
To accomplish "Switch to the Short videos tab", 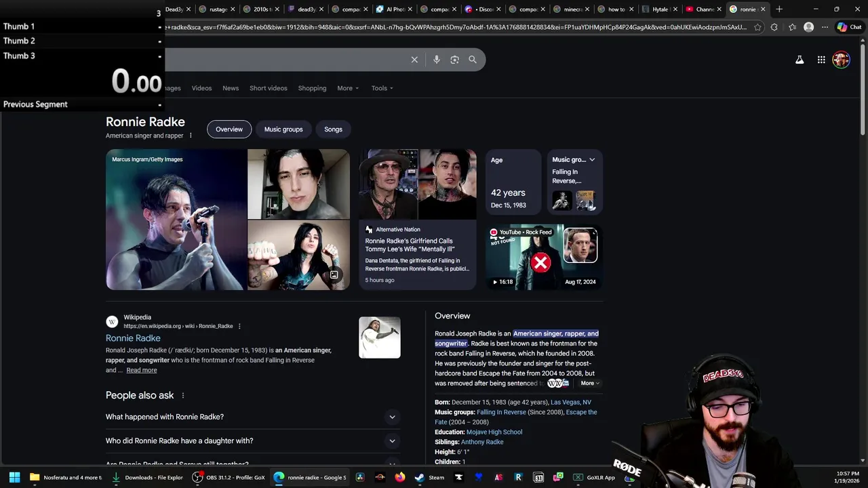I will 268,88.
